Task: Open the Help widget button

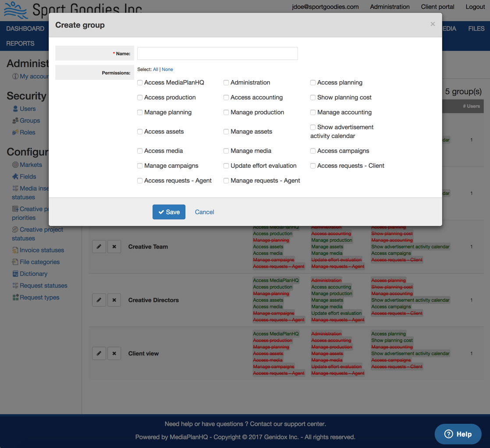Action: tap(458, 434)
